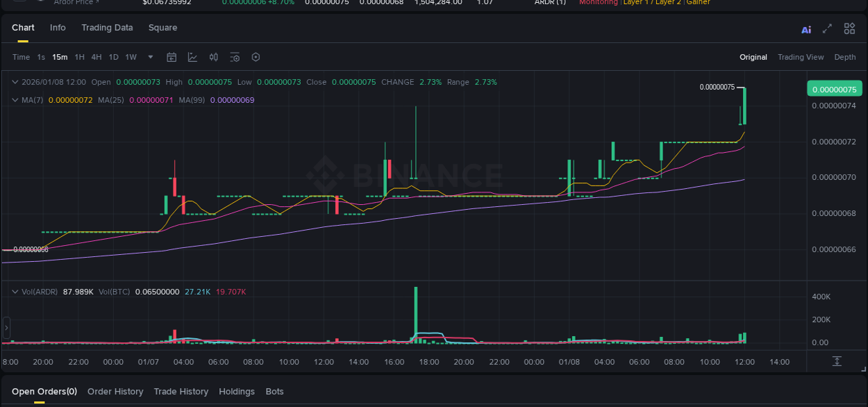Select the 1W timeframe
Image resolution: width=868 pixels, height=407 pixels.
pos(131,57)
